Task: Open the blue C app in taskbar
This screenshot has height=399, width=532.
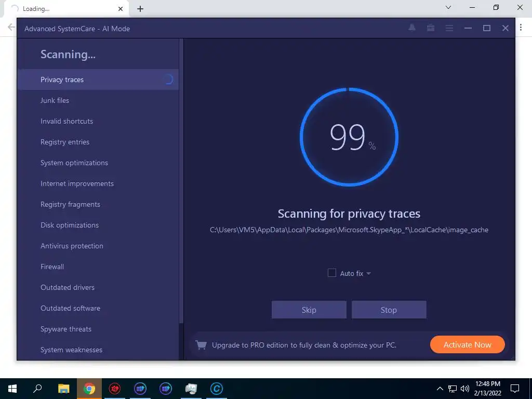Action: coord(217,389)
